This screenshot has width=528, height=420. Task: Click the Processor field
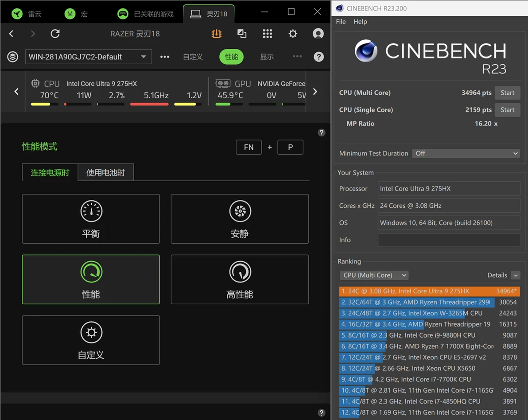coord(449,189)
